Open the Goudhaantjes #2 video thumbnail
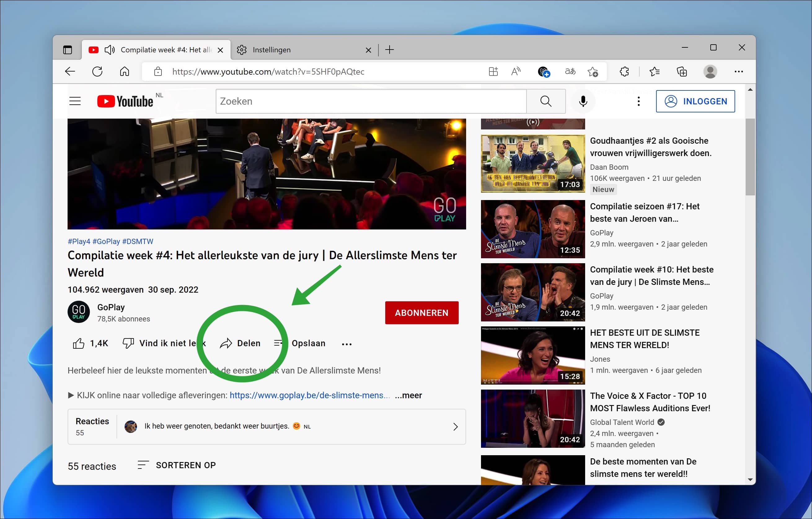The height and width of the screenshot is (519, 812). click(532, 164)
